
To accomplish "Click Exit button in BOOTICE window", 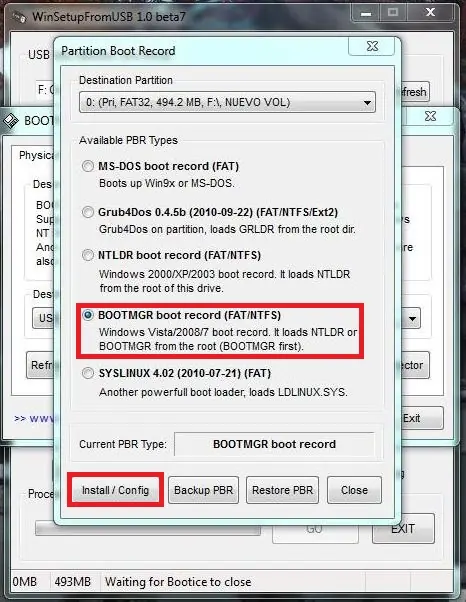I will pos(421,418).
